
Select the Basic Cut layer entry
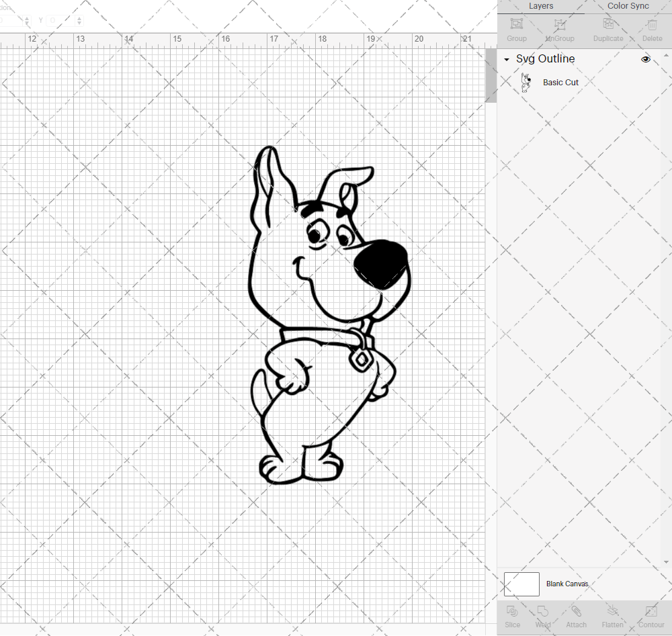pyautogui.click(x=560, y=82)
